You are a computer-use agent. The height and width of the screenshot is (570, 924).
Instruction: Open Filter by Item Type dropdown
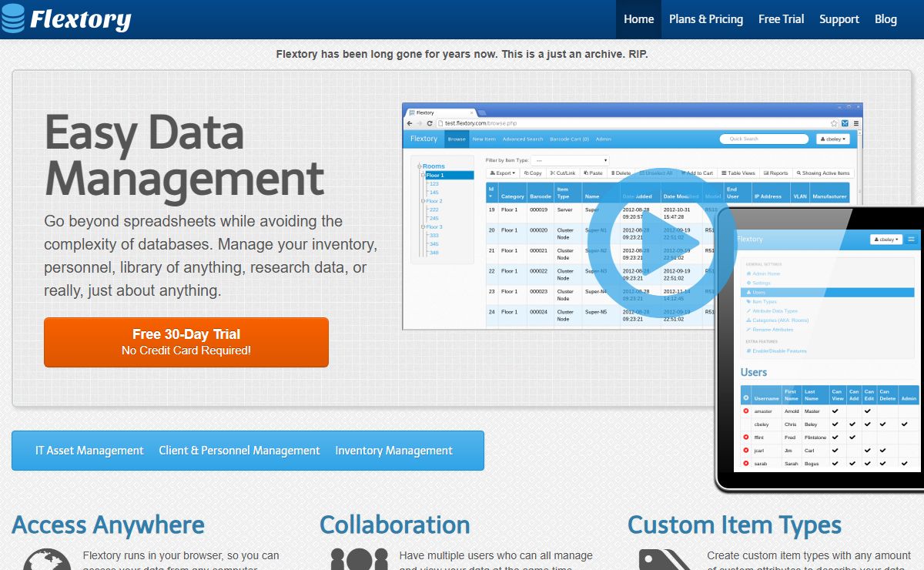(x=571, y=160)
